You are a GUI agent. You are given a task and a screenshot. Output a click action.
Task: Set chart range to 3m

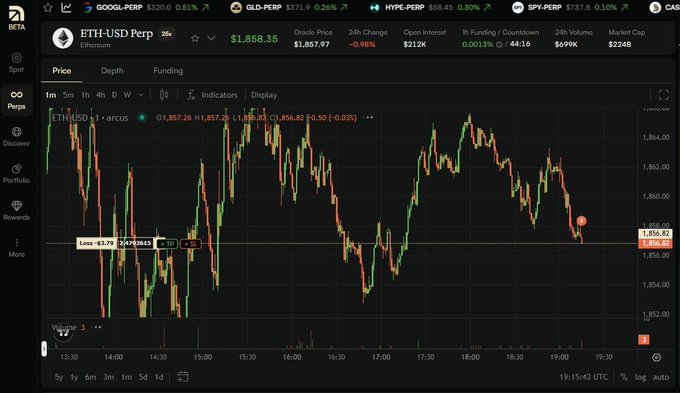[108, 377]
